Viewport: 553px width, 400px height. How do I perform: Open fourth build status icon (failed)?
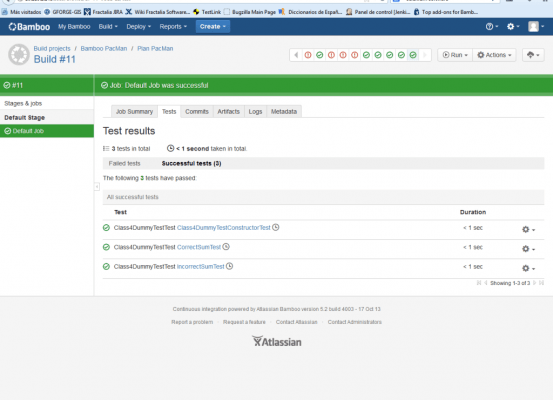(343, 55)
